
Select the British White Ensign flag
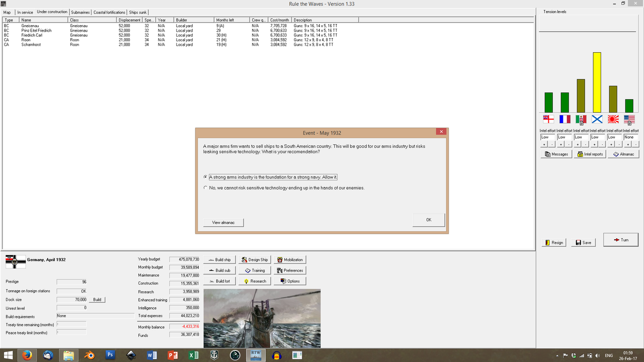pos(548,119)
